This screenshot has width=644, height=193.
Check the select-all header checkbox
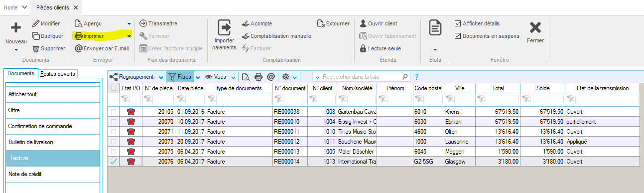pyautogui.click(x=114, y=88)
